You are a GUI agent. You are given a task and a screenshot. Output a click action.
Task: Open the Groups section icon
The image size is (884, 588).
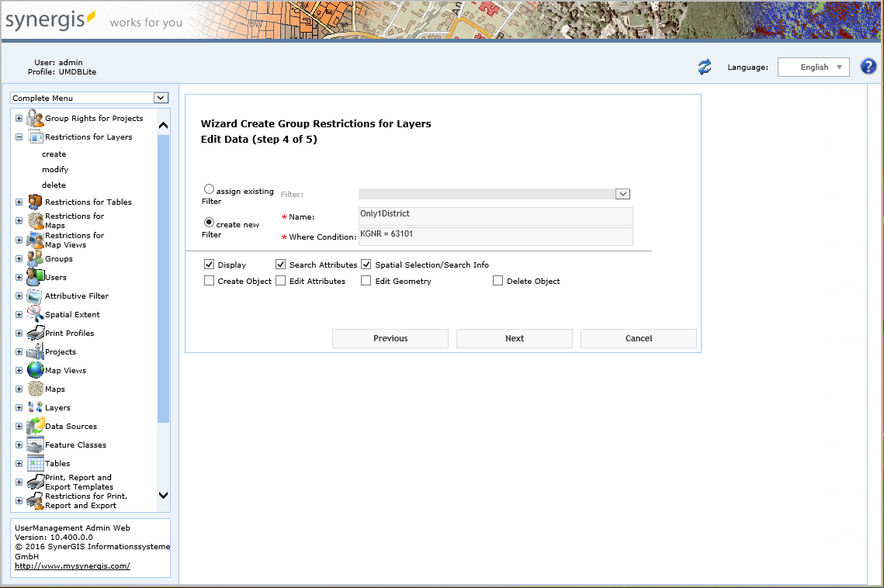click(x=34, y=258)
